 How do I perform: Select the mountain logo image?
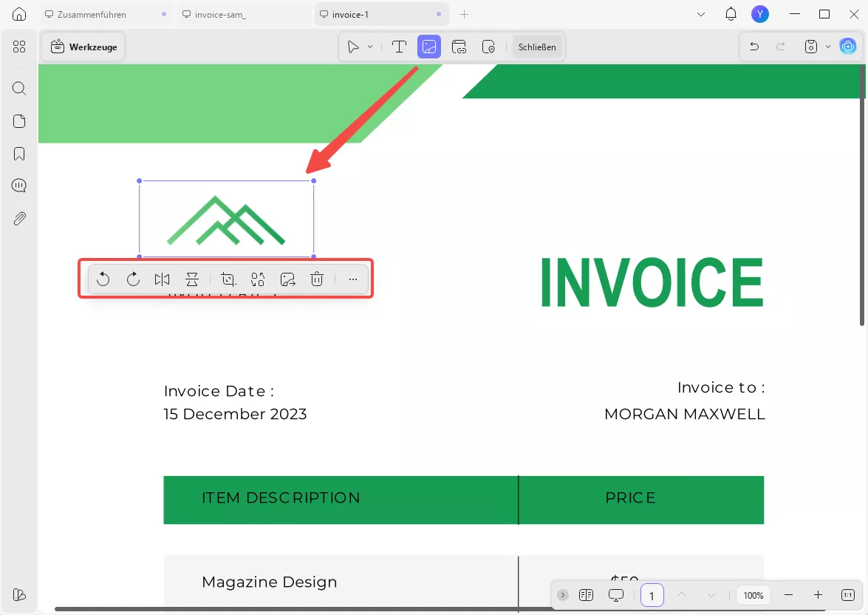coord(226,220)
